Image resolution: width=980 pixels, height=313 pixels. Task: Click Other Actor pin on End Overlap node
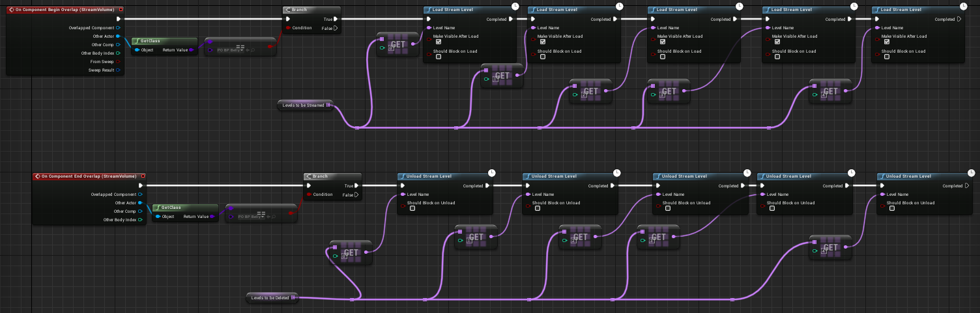pos(140,203)
